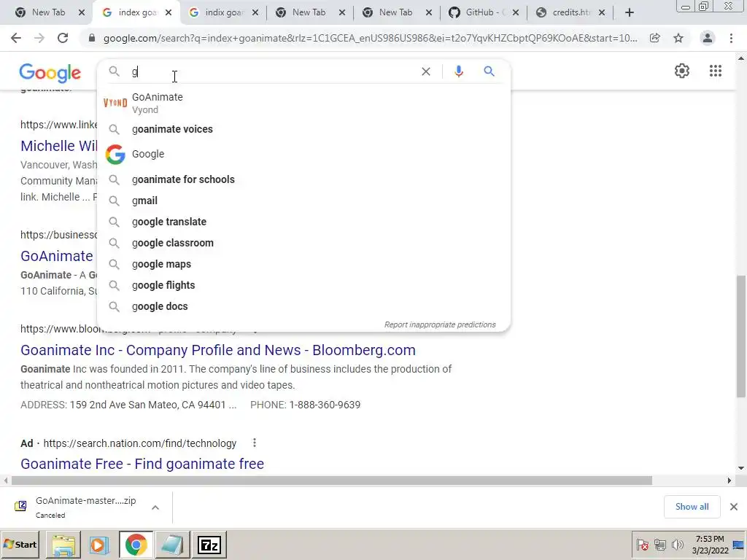Screen dimensions: 747x560
Task: Click the browser forward arrow
Action: 39,38
